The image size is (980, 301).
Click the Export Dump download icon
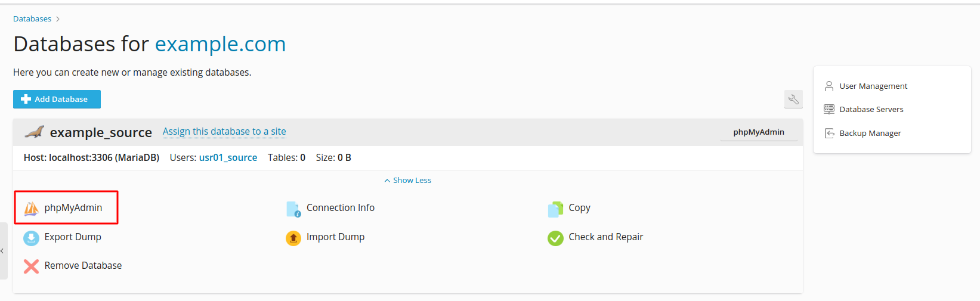click(31, 238)
